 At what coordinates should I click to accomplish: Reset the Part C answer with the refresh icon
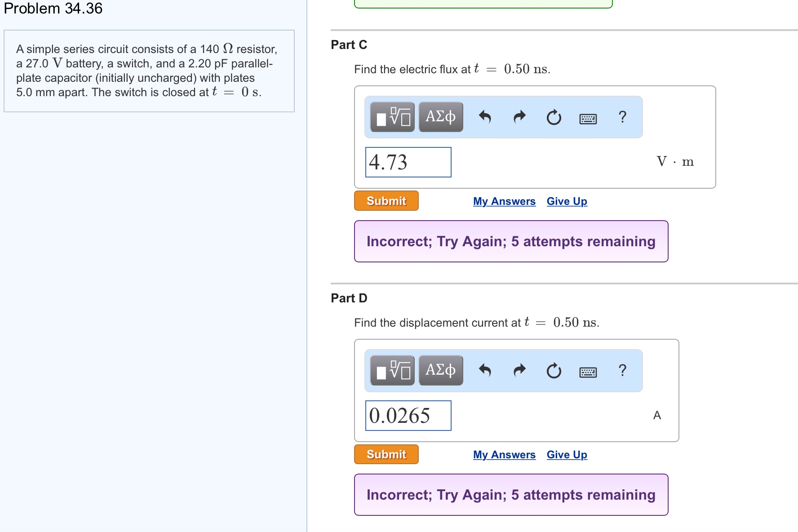point(553,116)
